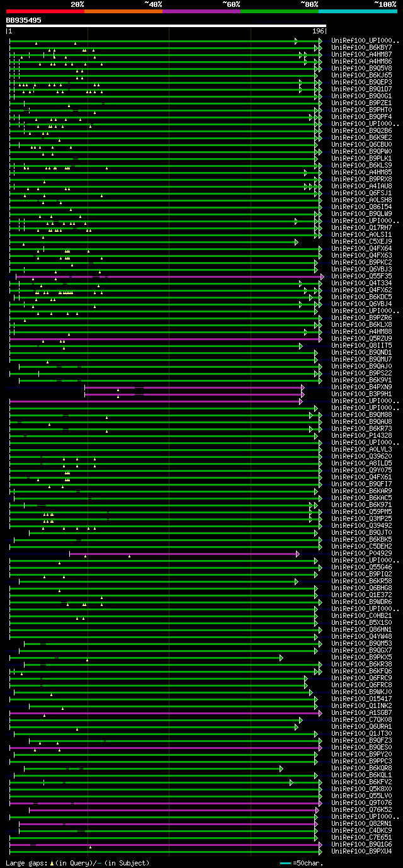
Task: Open the UniRef100_A4HM87 hit
Action: coord(361,54)
